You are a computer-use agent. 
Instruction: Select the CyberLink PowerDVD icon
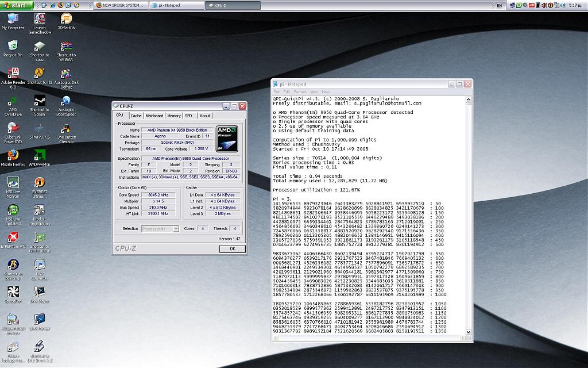pyautogui.click(x=13, y=133)
